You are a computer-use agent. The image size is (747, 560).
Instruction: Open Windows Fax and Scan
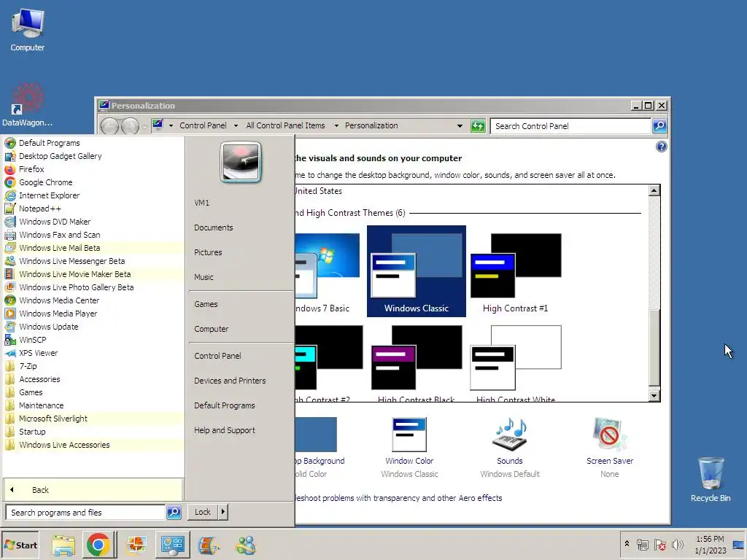(x=60, y=235)
